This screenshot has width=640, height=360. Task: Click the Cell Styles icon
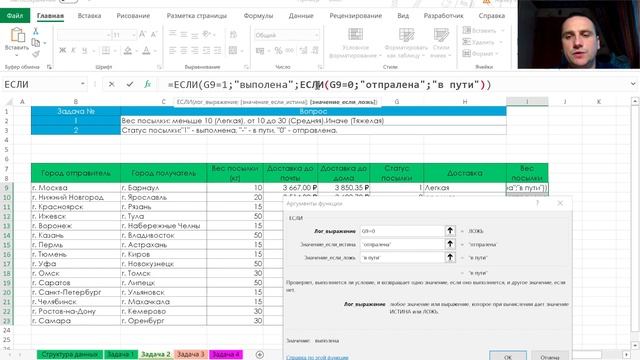tap(441, 35)
